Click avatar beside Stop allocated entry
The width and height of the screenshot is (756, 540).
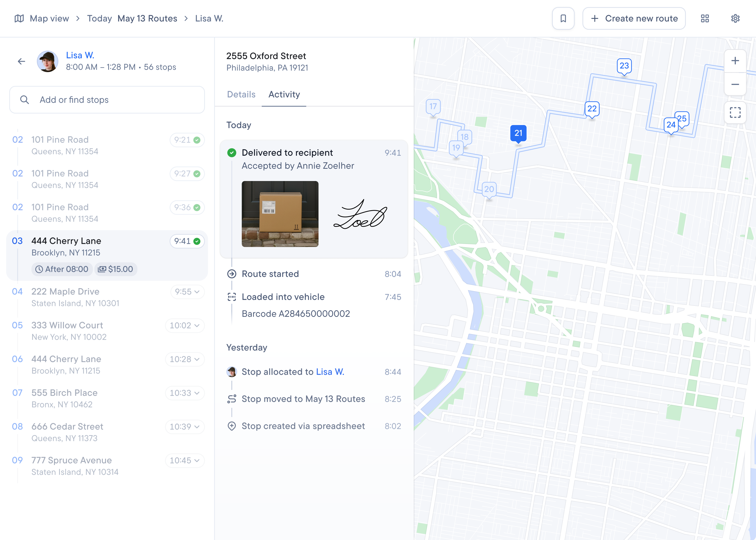(232, 372)
